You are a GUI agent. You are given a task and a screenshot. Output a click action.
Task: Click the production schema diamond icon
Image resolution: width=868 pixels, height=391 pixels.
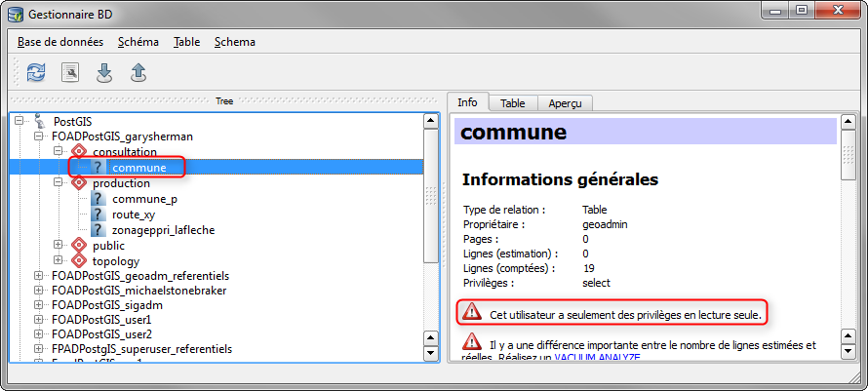pos(79,183)
